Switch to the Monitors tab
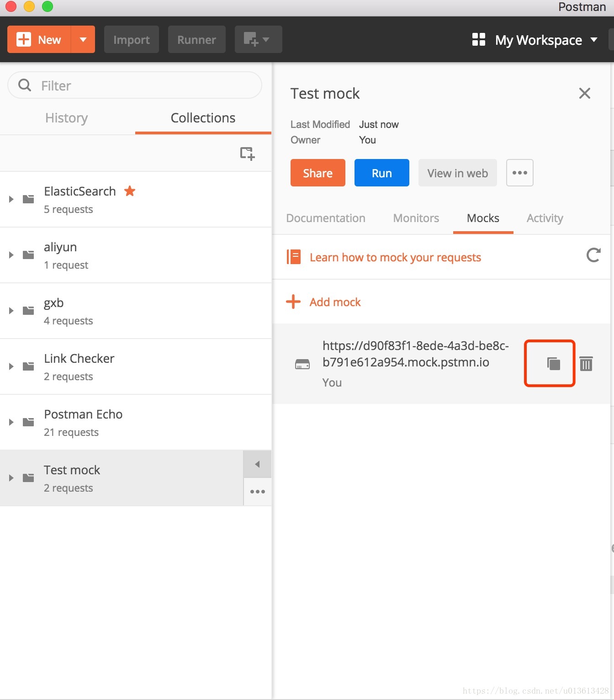Viewport: 614px width, 700px height. (x=416, y=218)
